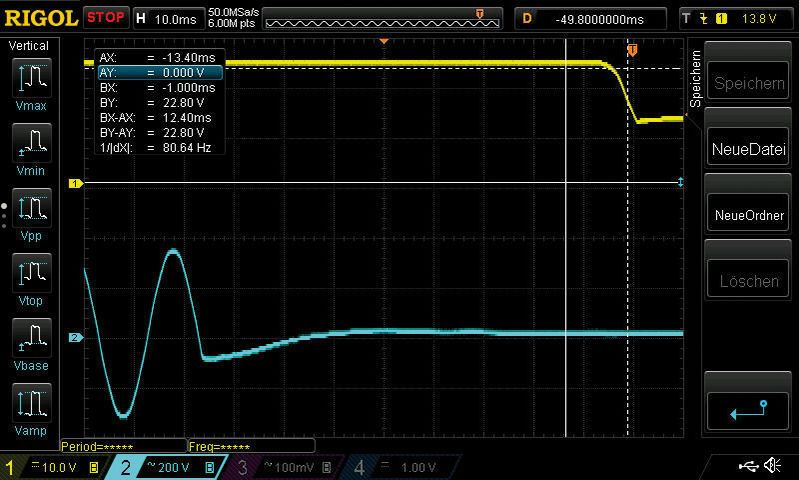The image size is (799, 480).
Task: Toggle channel 2 at 200 V
Action: (167, 467)
